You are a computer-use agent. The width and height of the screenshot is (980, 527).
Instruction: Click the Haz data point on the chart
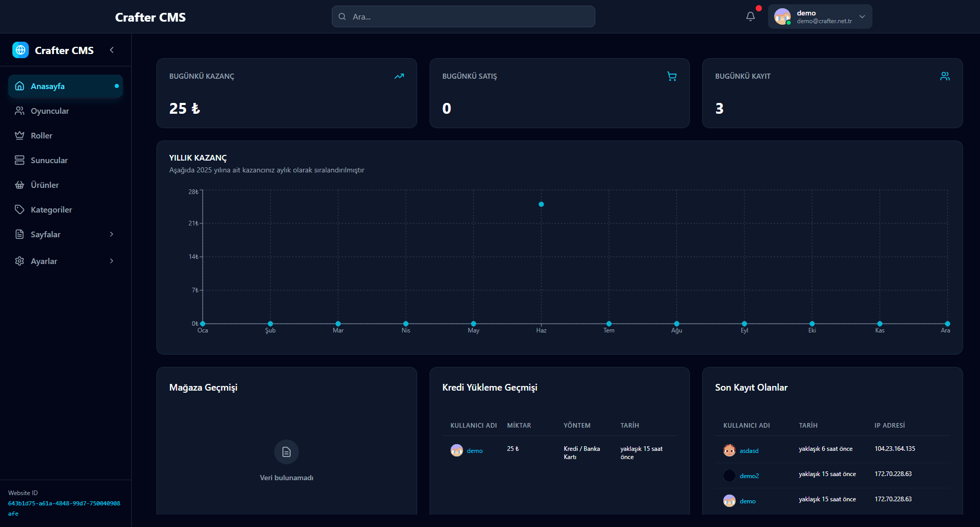541,204
